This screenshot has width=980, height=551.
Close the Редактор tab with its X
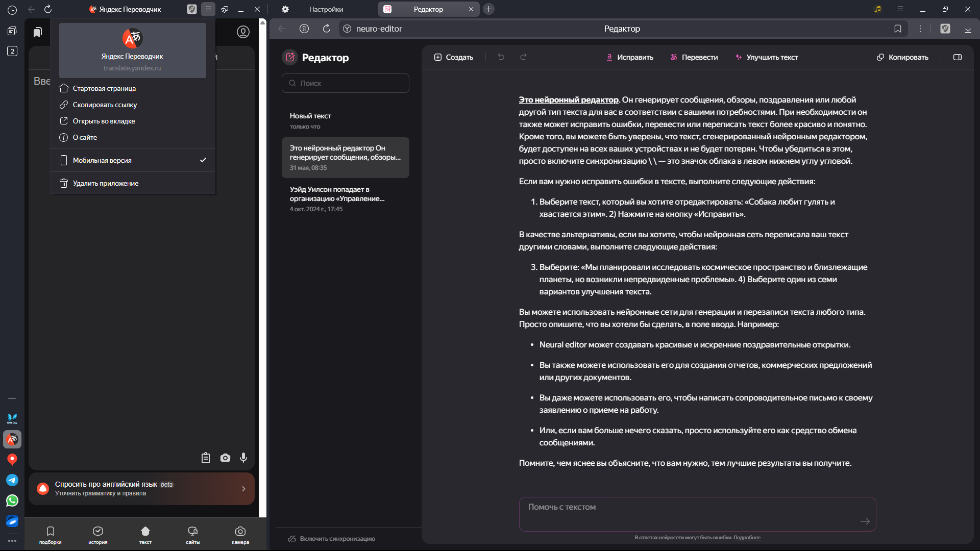[471, 9]
